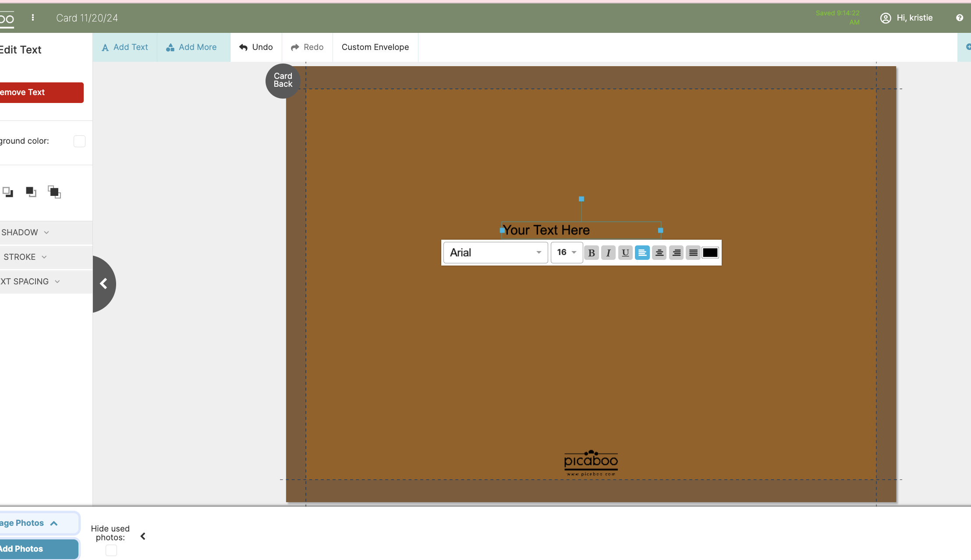This screenshot has height=560, width=971.
Task: Select the Your Text Here text box
Action: tap(581, 230)
